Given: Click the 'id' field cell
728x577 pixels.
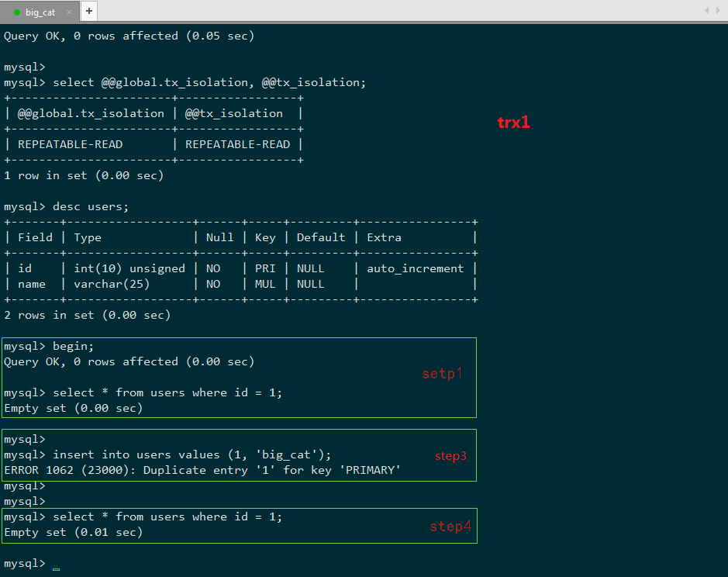Looking at the screenshot, I should coord(25,268).
